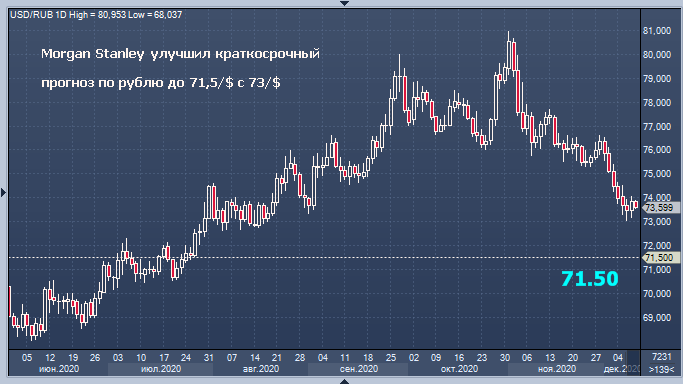Click the 76,000 price axis label

[x=657, y=150]
